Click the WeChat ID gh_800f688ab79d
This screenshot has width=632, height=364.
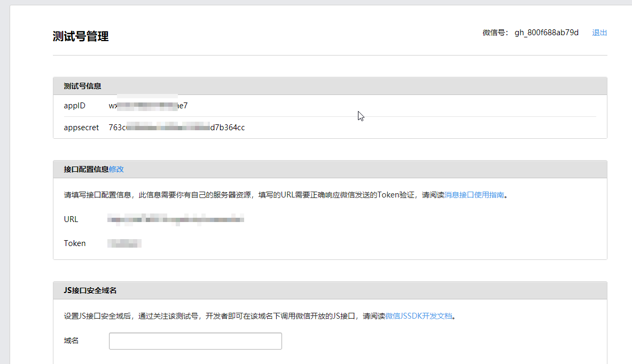click(545, 32)
